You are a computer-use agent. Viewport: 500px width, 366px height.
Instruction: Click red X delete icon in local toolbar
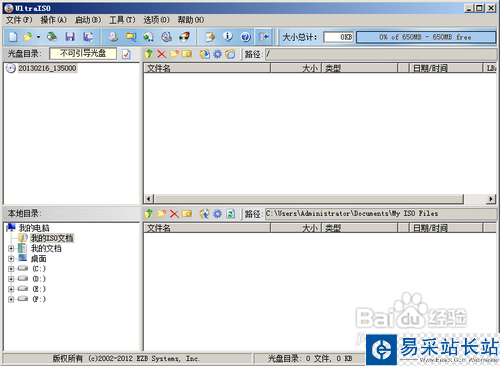[174, 213]
